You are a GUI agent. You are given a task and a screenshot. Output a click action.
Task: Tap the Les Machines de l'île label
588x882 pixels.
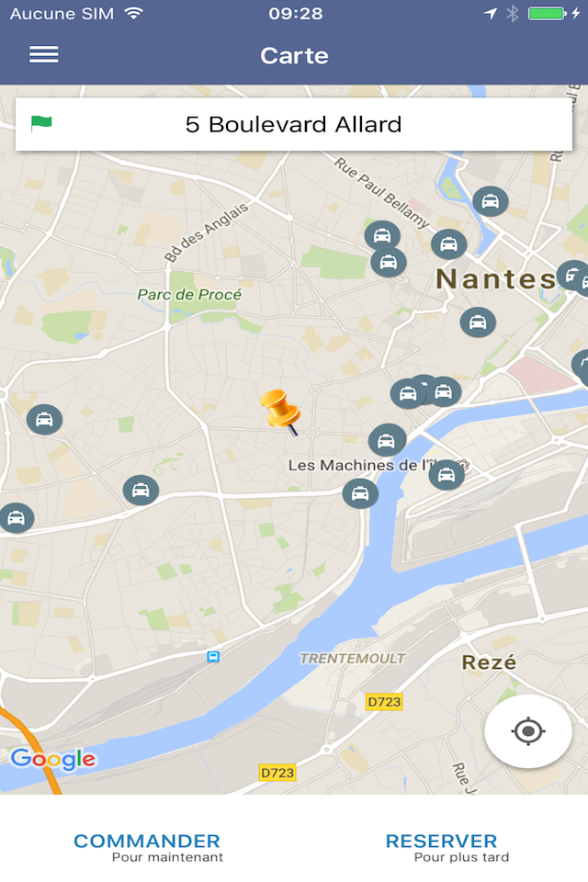pyautogui.click(x=362, y=465)
